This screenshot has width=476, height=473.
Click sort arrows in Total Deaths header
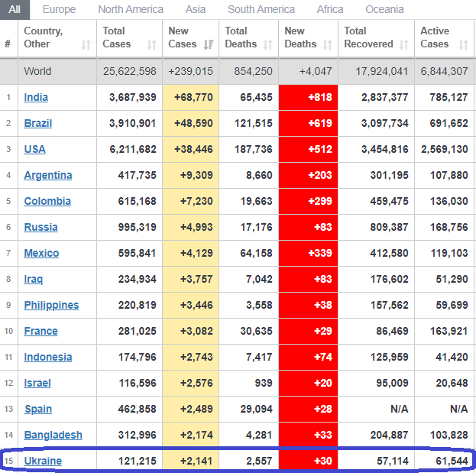point(267,44)
